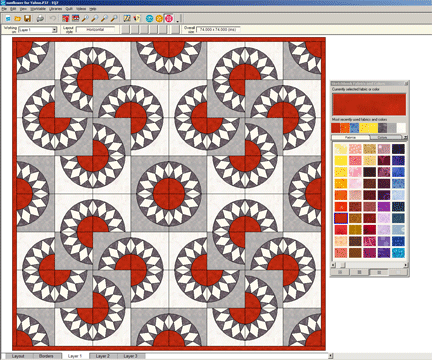Select the orange round tool icon
The height and width of the screenshot is (360, 432).
[159, 19]
